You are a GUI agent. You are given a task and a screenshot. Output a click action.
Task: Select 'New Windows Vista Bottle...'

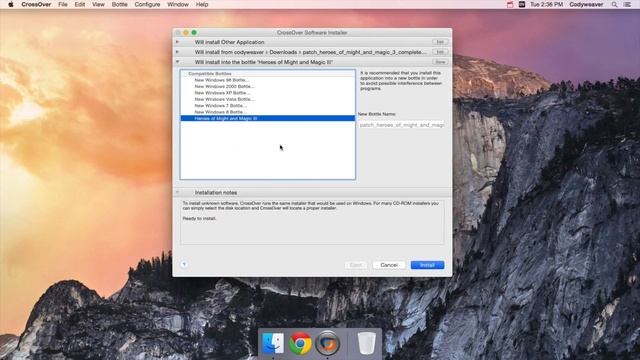(x=268, y=99)
